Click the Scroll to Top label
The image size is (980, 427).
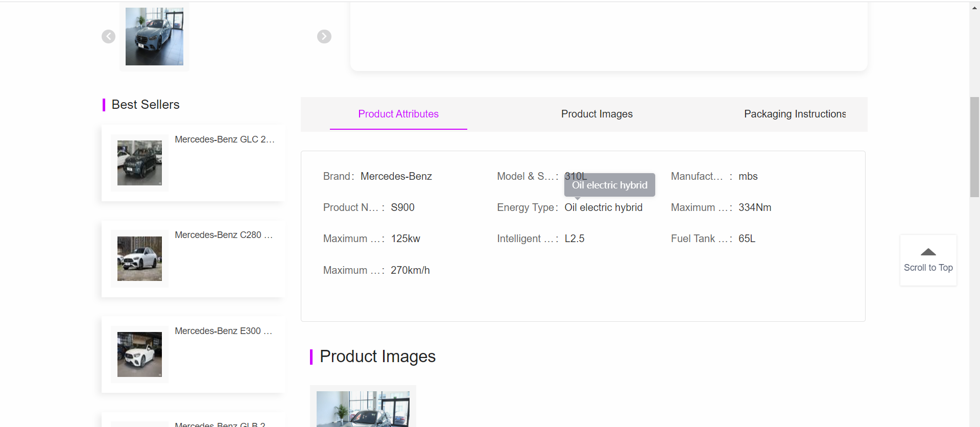[928, 268]
